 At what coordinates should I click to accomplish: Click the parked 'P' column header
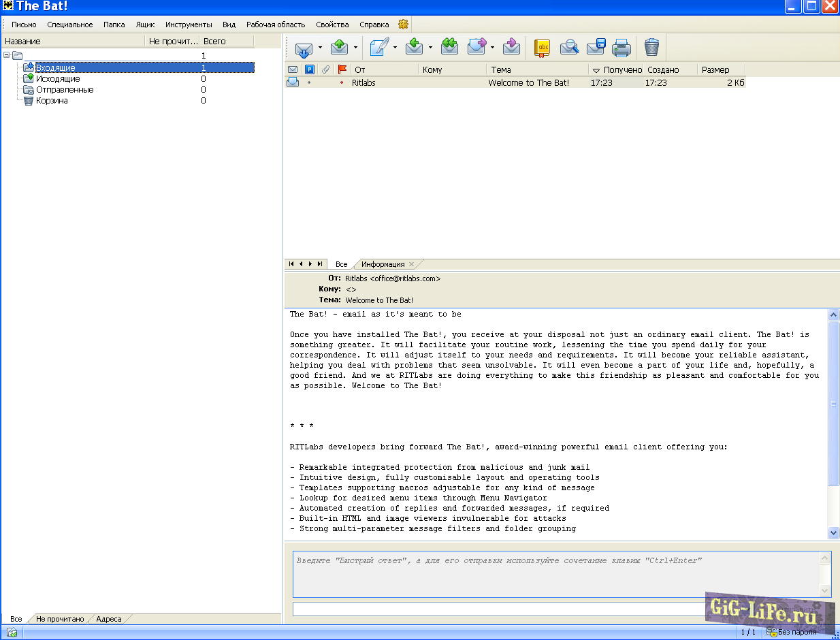(x=310, y=69)
